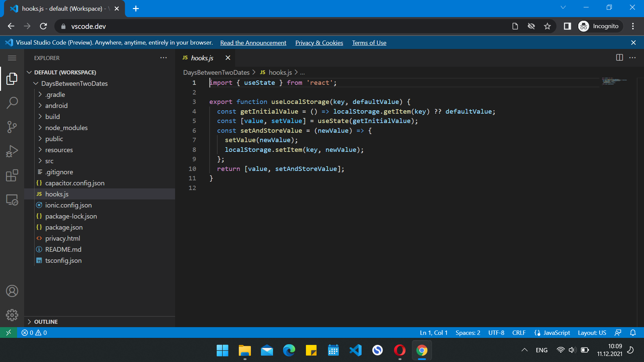Expand the node_modules folder
The width and height of the screenshot is (644, 362).
coord(66,128)
